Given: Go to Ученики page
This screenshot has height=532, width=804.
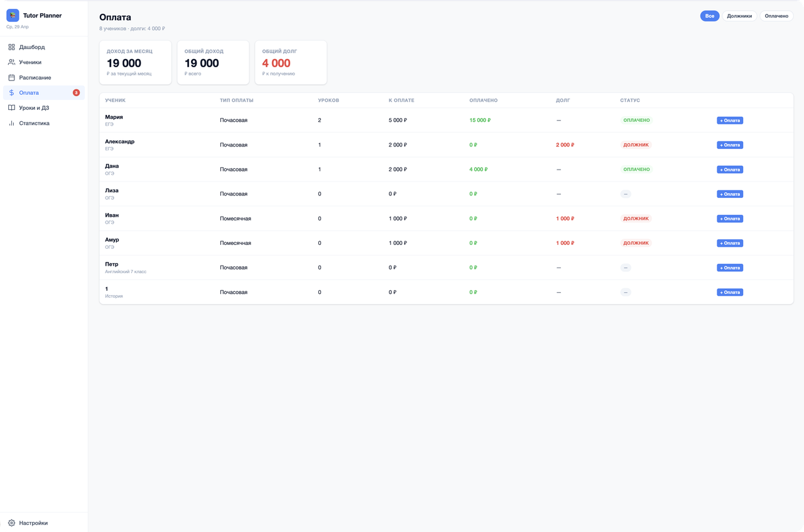Looking at the screenshot, I should [44, 62].
